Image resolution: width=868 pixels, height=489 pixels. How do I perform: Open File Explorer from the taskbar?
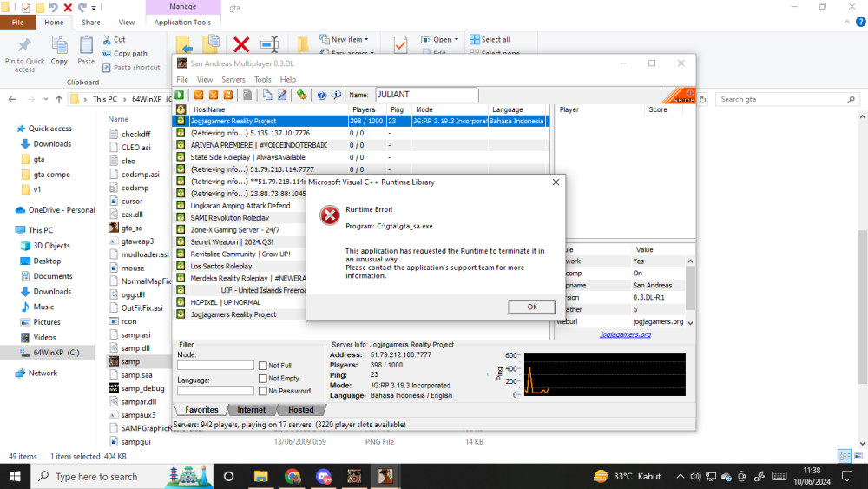pos(260,476)
